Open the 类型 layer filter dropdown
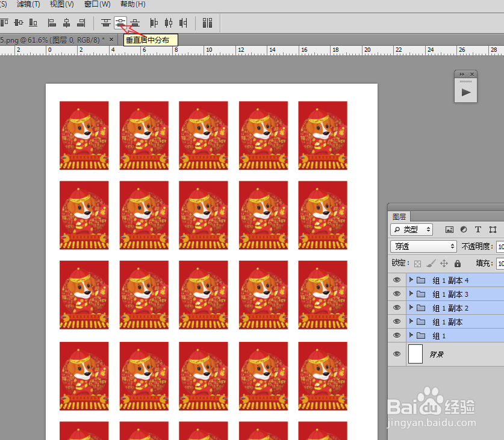This screenshot has width=504, height=440. coord(412,229)
